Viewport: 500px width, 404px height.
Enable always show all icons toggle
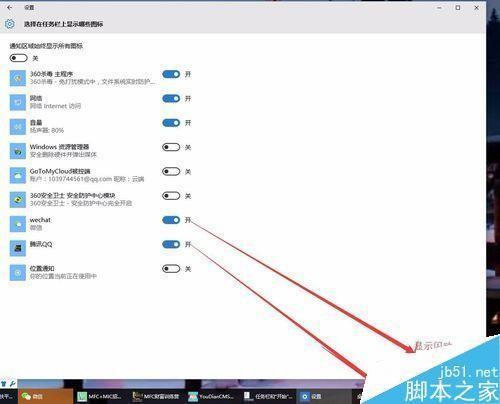pyautogui.click(x=18, y=58)
